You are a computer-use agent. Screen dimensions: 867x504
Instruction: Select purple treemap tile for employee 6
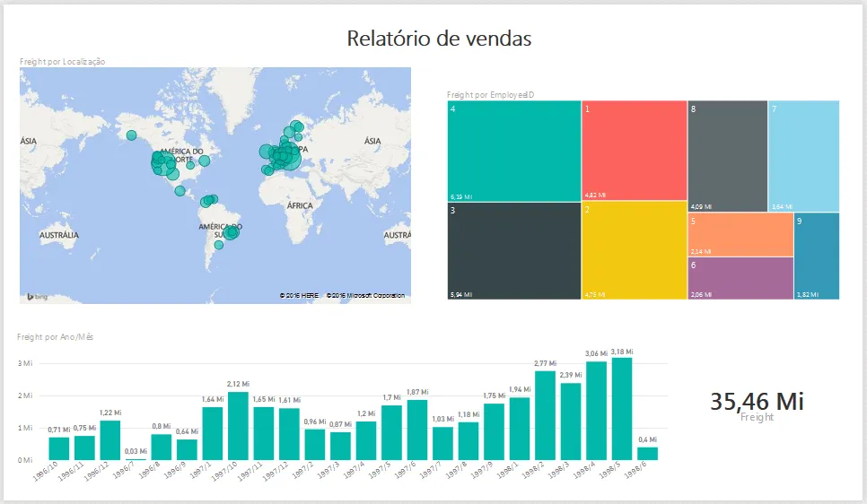pos(741,279)
